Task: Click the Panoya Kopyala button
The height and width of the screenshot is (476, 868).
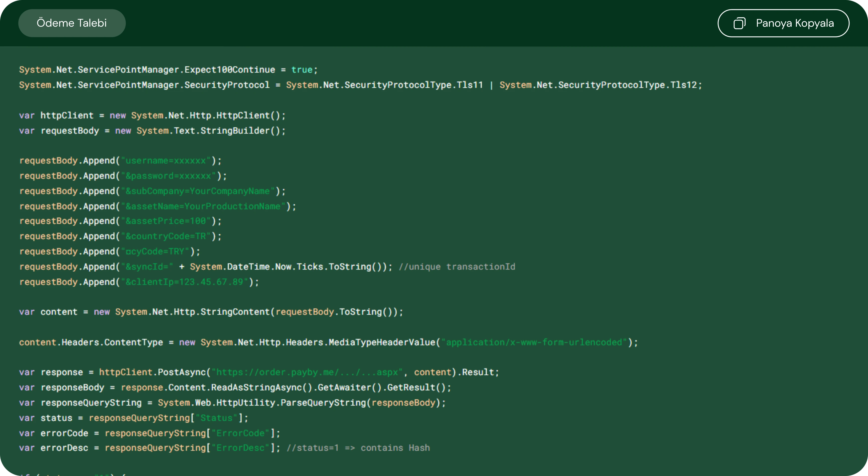Action: 783,23
